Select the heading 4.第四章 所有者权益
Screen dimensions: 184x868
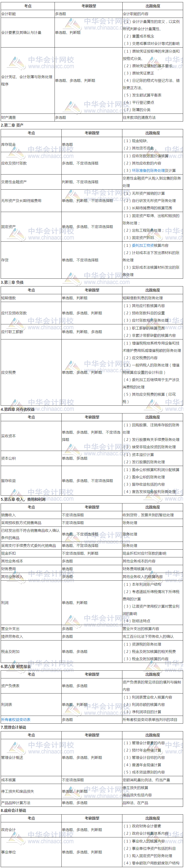point(18,409)
